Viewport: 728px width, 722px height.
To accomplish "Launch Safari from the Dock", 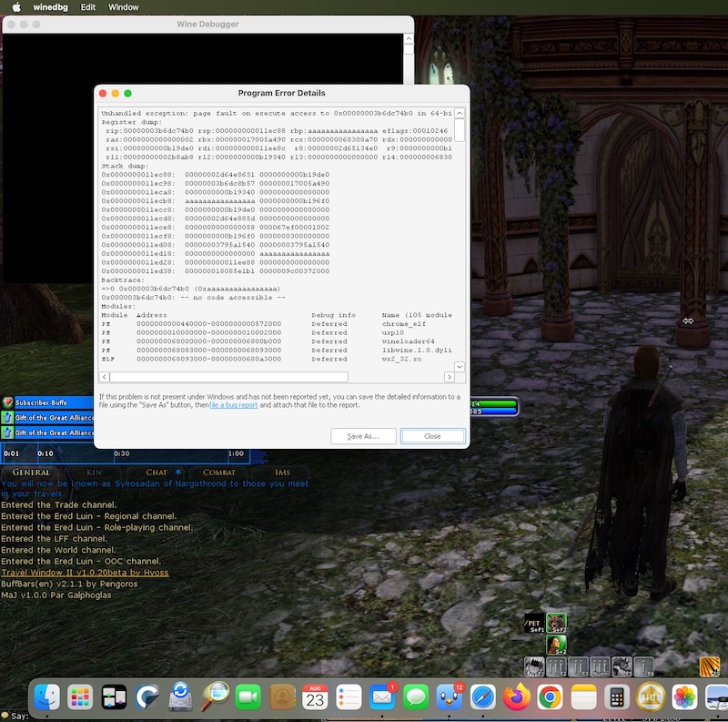I will [x=483, y=697].
